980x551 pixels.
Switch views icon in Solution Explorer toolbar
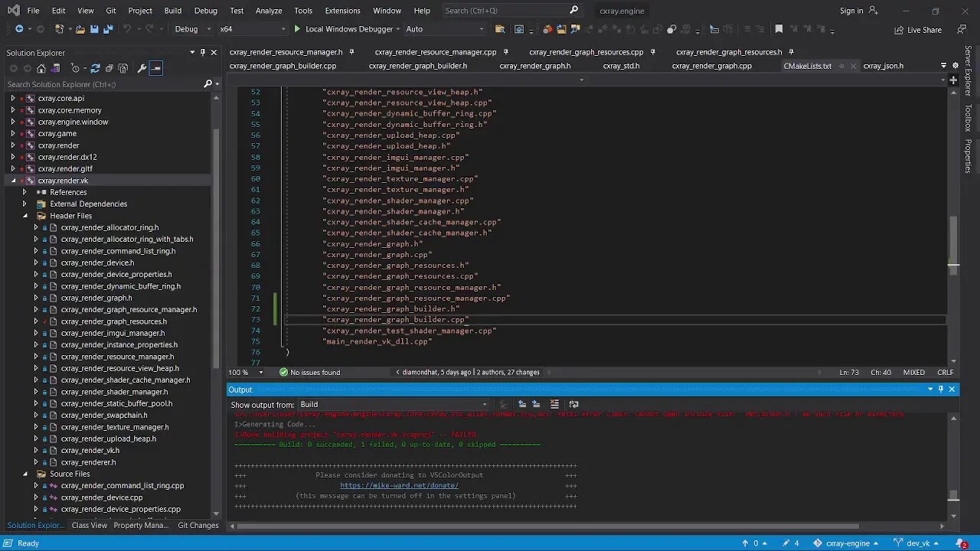click(54, 68)
